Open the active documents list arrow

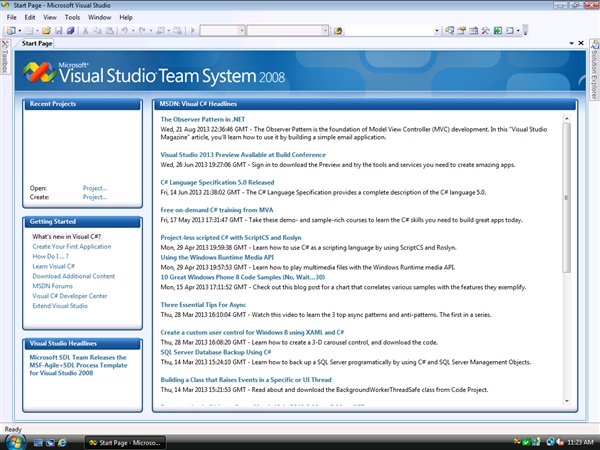click(x=571, y=43)
